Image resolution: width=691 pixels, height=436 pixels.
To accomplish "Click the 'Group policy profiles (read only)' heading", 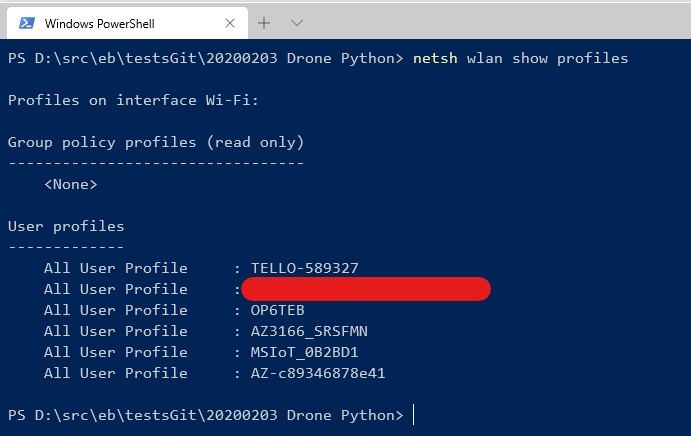I will click(155, 142).
